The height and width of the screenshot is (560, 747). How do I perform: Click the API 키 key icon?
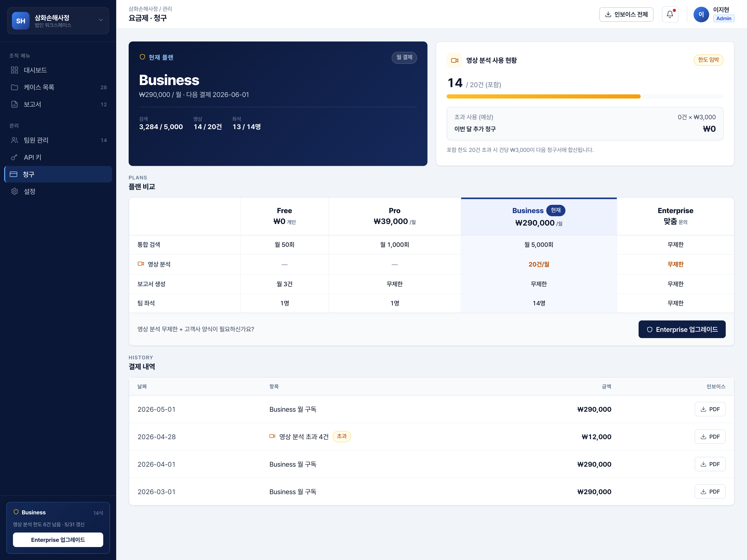pos(15,157)
